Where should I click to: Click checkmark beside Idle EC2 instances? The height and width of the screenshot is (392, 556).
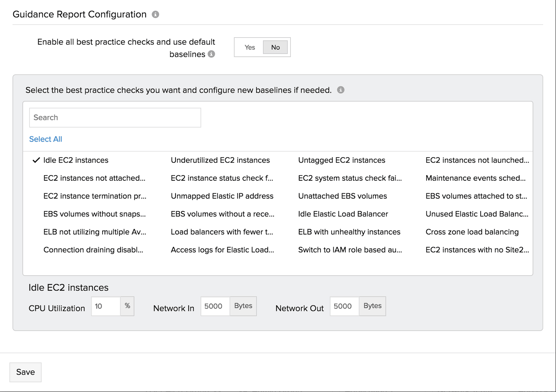click(36, 160)
